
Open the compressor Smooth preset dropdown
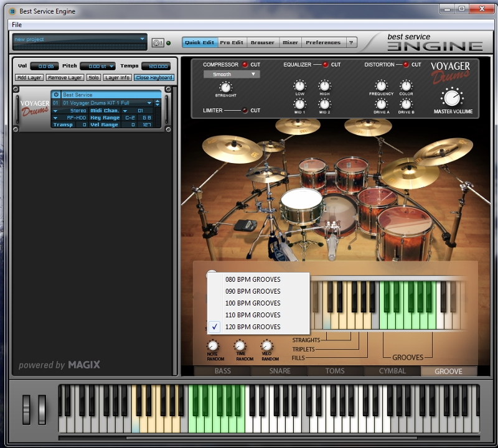pyautogui.click(x=232, y=74)
